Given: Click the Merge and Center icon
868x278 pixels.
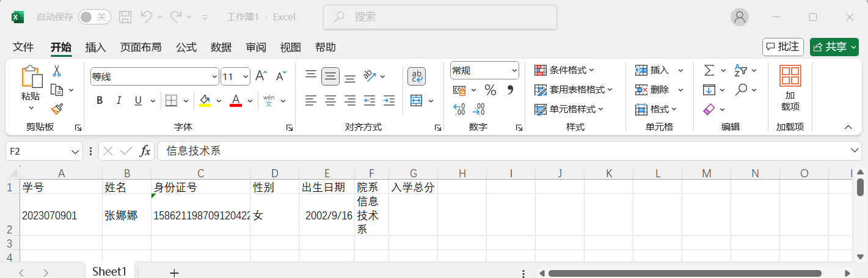Looking at the screenshot, I should coord(416,101).
